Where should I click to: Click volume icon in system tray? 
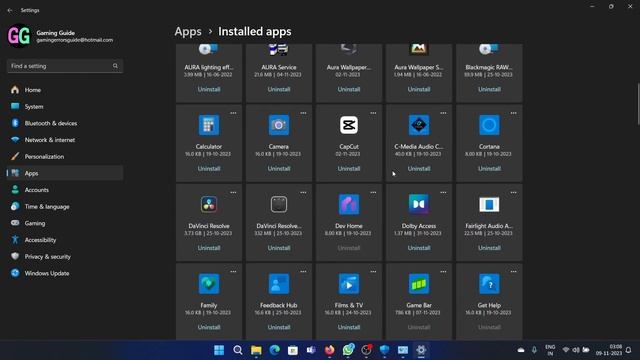click(576, 350)
